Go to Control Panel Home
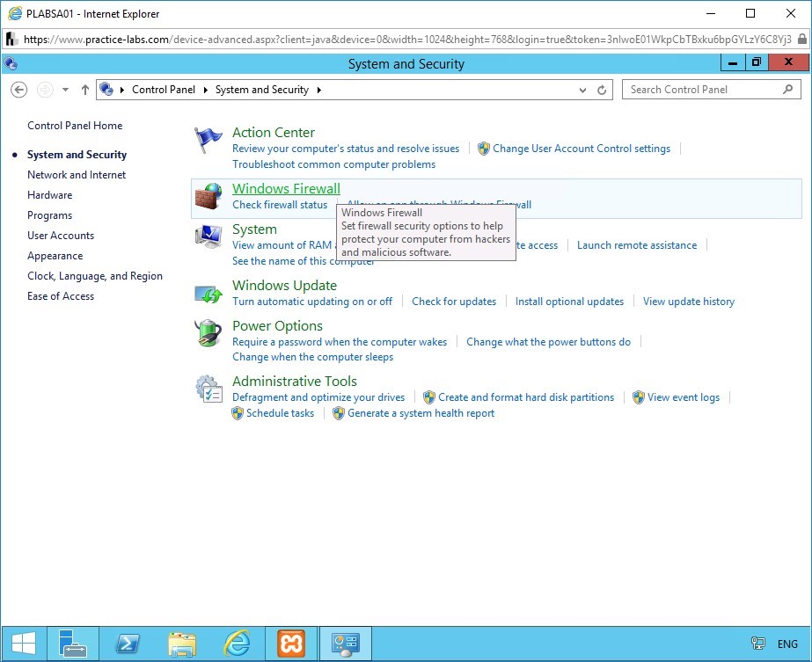This screenshot has width=812, height=662. (75, 125)
